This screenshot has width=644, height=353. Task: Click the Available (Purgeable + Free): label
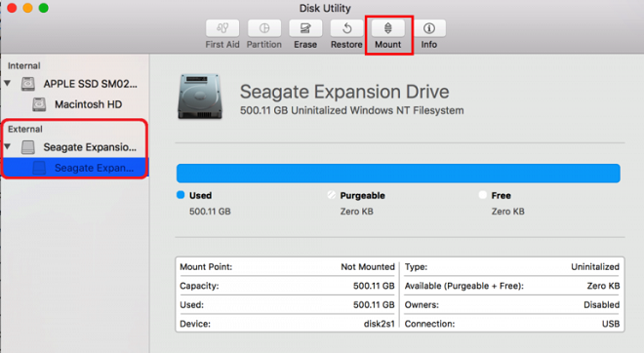click(464, 286)
